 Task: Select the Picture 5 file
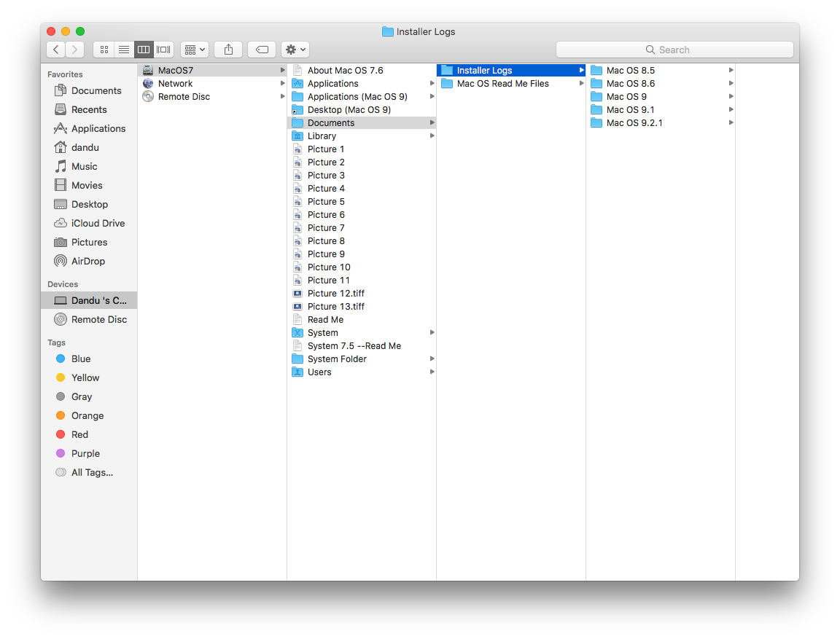coord(362,201)
